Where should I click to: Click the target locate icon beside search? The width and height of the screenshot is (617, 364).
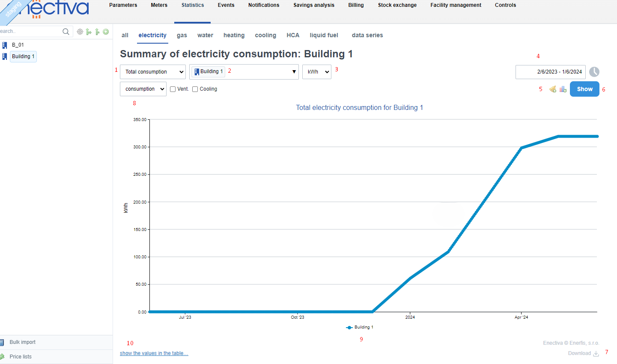pos(80,32)
